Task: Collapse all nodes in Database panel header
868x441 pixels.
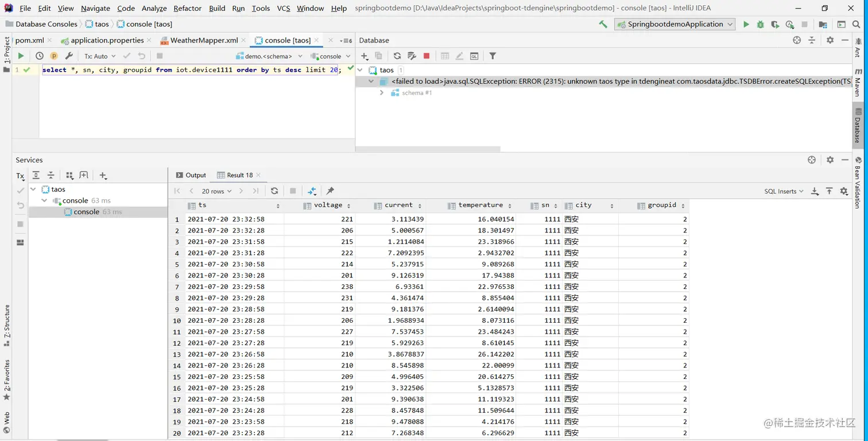Action: (x=812, y=40)
